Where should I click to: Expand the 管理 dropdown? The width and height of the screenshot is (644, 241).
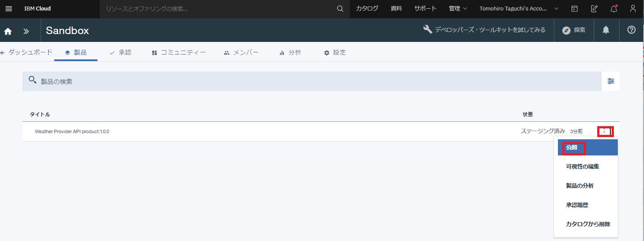coord(458,9)
